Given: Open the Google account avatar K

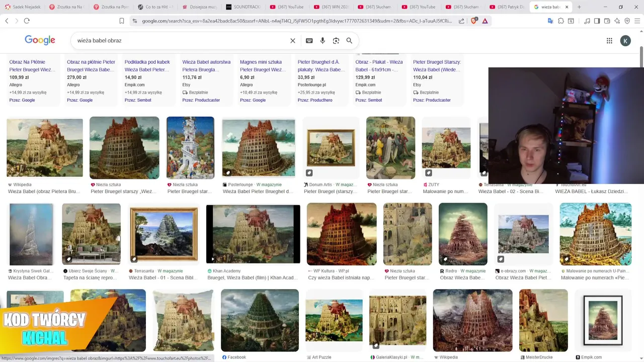Looking at the screenshot, I should (x=625, y=41).
